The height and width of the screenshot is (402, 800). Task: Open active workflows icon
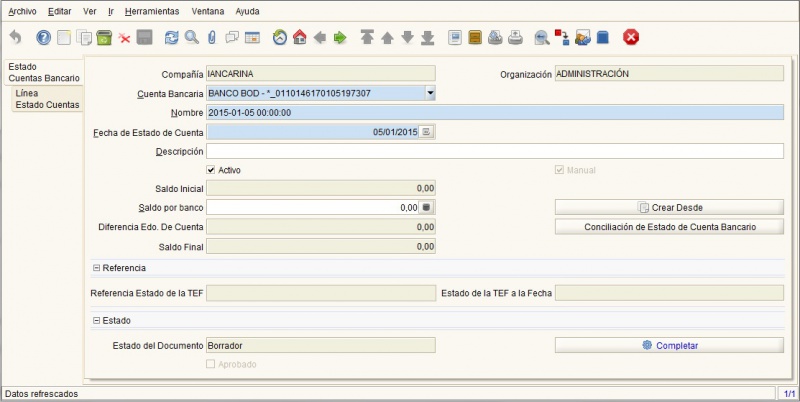click(x=562, y=37)
